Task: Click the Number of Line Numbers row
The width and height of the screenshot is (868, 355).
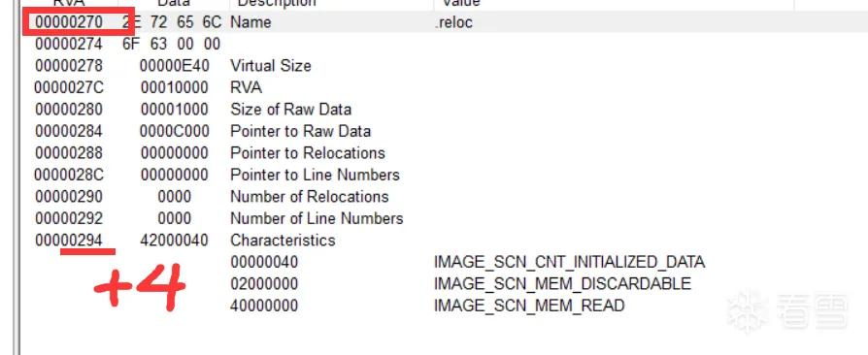Action: click(444, 218)
